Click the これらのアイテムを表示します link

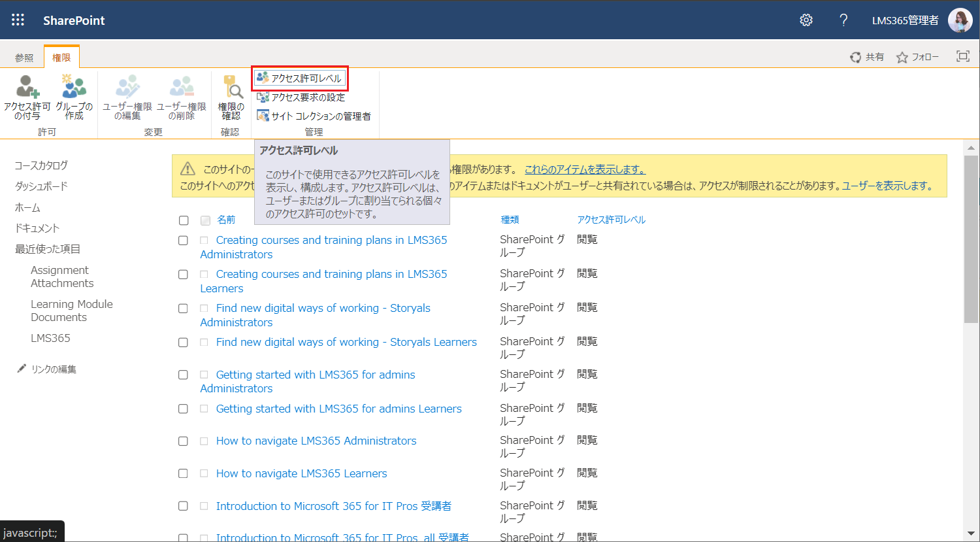point(584,169)
